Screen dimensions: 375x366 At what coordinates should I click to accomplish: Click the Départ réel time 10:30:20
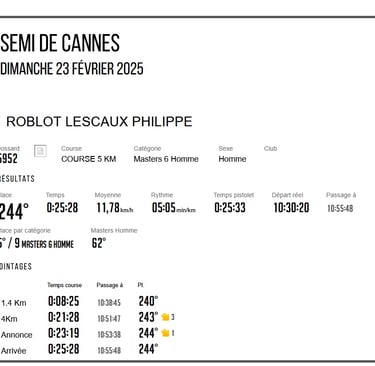click(x=291, y=208)
